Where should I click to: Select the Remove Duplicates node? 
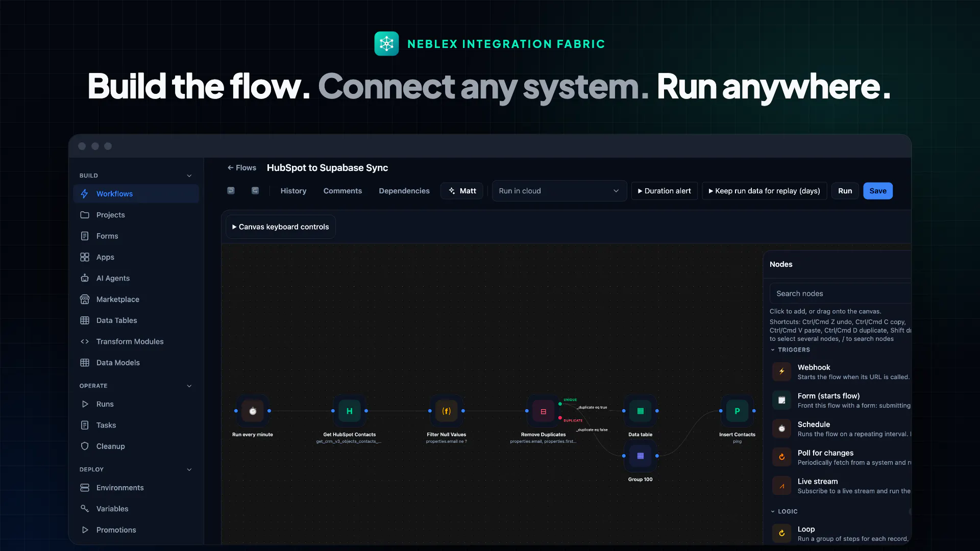tap(544, 411)
